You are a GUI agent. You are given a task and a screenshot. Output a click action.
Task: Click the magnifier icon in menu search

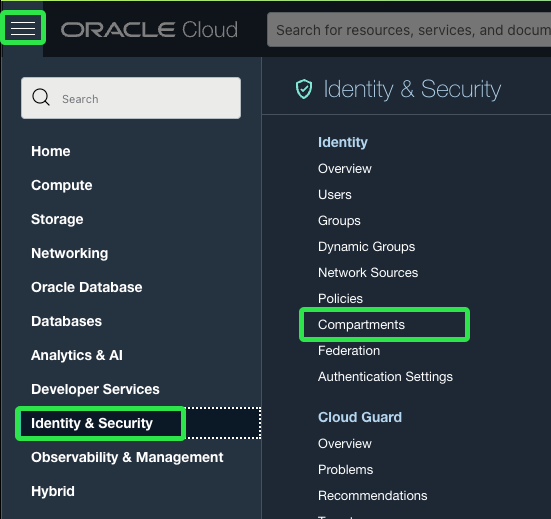tap(41, 97)
